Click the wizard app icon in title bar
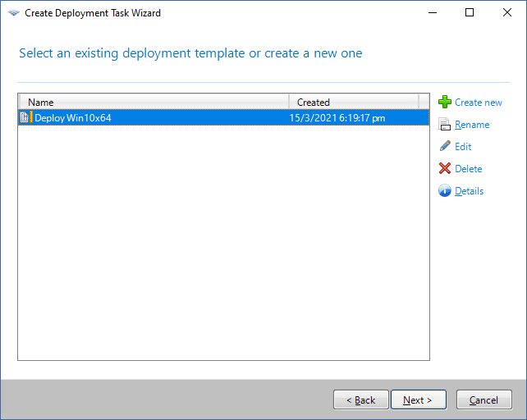 (13, 13)
